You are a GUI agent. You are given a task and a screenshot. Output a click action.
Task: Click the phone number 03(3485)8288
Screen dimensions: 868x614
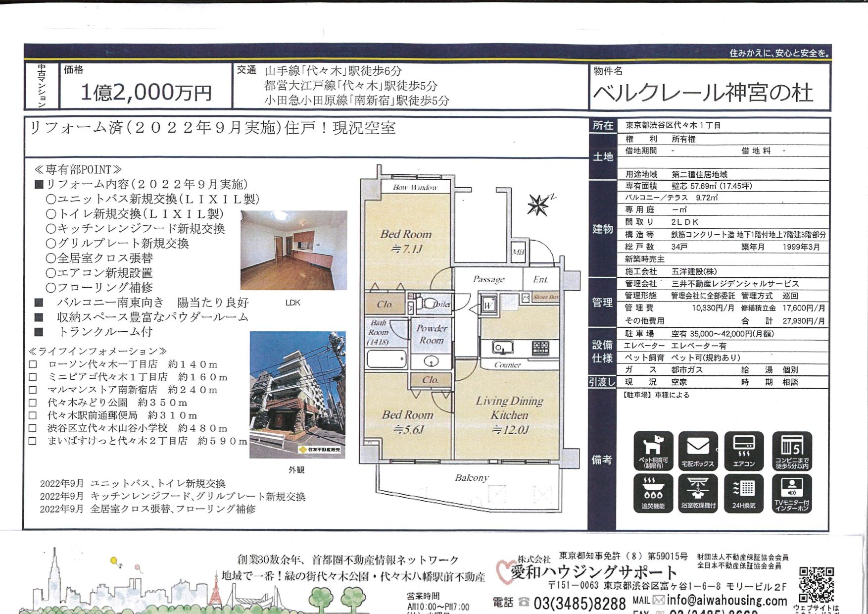[x=580, y=603]
